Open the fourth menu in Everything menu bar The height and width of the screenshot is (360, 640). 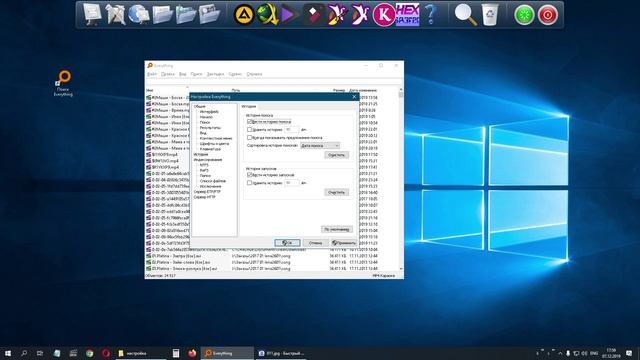tap(196, 74)
